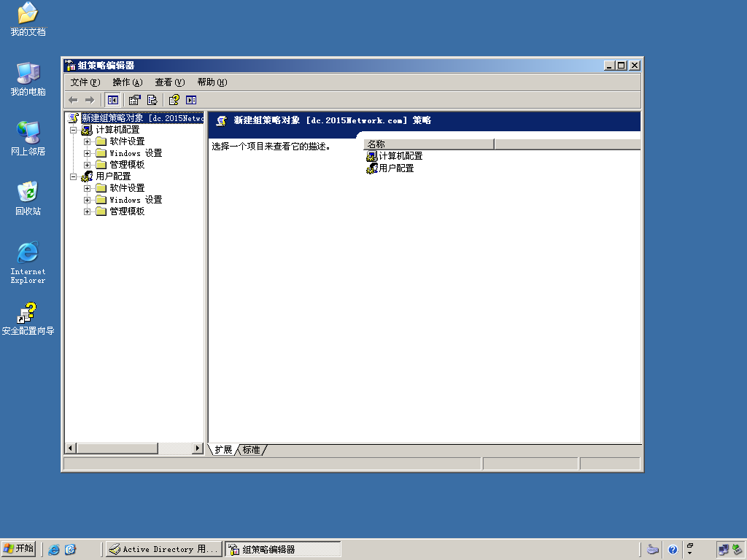Click the 开始 Start button
Image resolution: width=747 pixels, height=560 pixels.
tap(18, 549)
